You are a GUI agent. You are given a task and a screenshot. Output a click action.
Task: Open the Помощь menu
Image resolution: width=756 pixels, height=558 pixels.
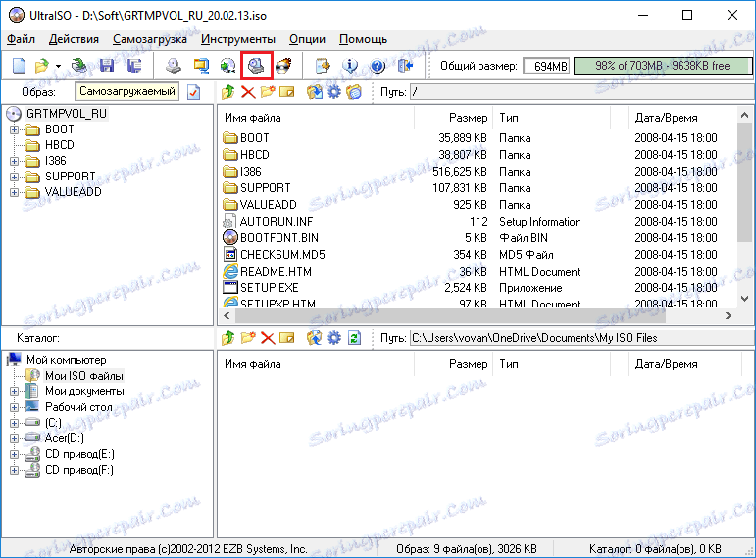(x=363, y=39)
